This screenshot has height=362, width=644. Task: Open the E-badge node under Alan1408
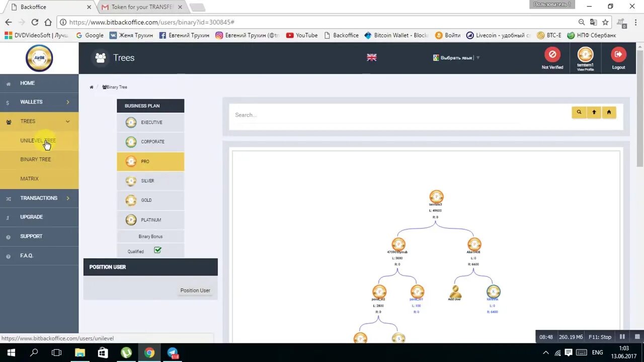tap(493, 292)
